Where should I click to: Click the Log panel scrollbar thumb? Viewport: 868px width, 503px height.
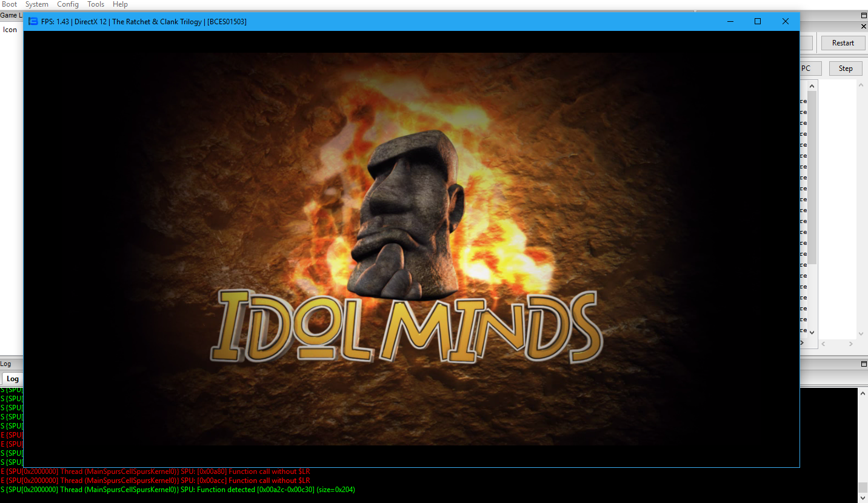[x=862, y=488]
